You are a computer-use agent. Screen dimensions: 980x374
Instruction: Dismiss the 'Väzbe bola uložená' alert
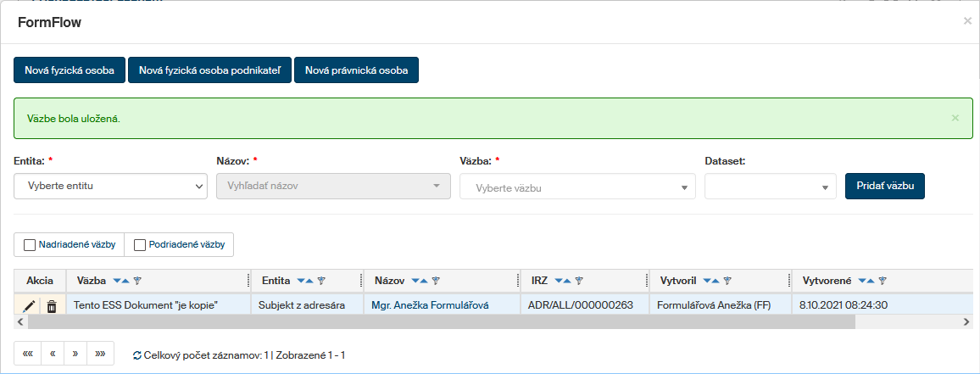[x=955, y=118]
